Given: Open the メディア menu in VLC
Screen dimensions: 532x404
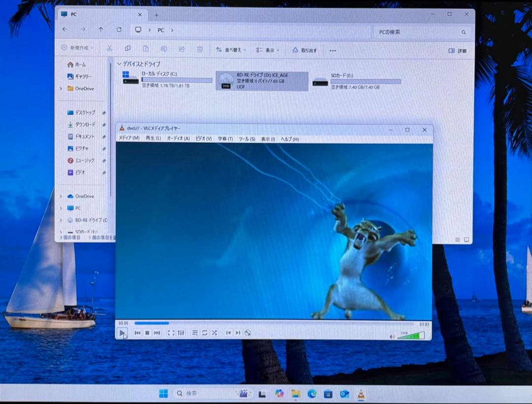Looking at the screenshot, I should 128,139.
